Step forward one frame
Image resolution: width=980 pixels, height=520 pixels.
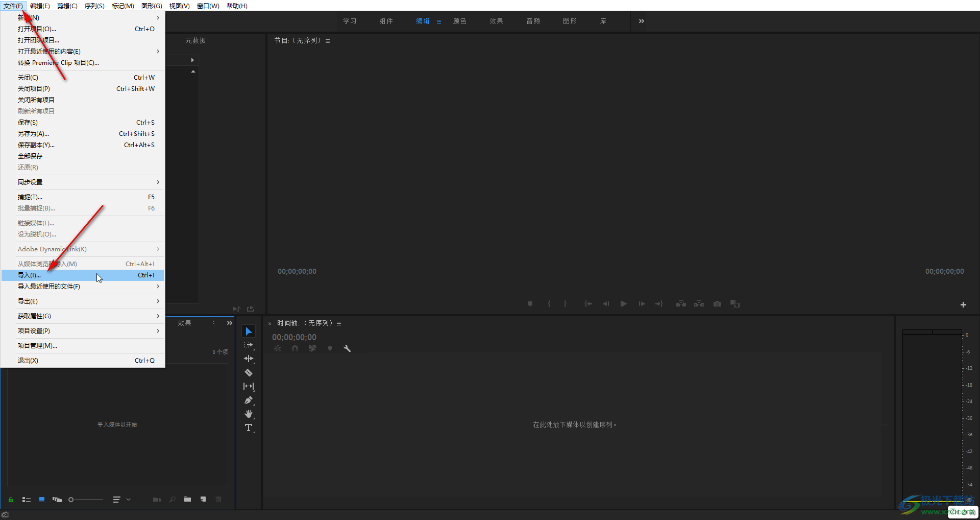(642, 304)
